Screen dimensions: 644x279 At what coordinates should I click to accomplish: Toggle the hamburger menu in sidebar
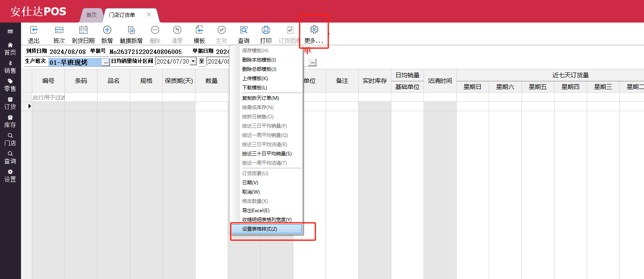point(10,31)
